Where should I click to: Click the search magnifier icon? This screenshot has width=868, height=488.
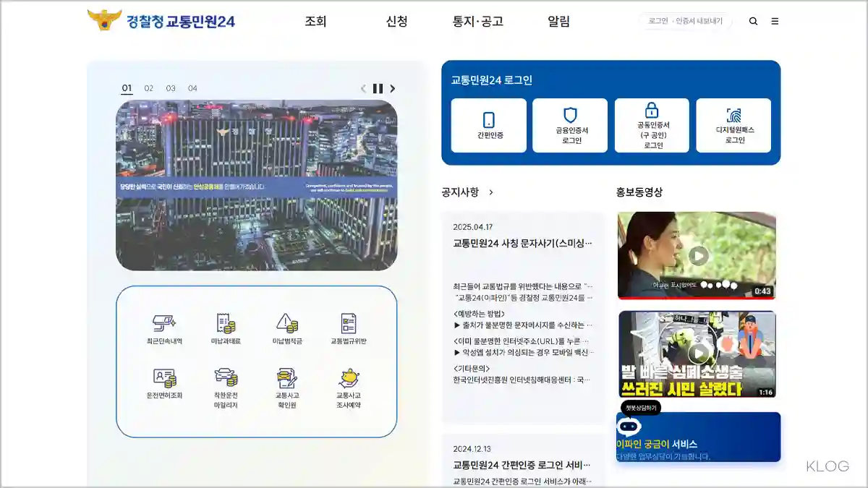pyautogui.click(x=753, y=22)
